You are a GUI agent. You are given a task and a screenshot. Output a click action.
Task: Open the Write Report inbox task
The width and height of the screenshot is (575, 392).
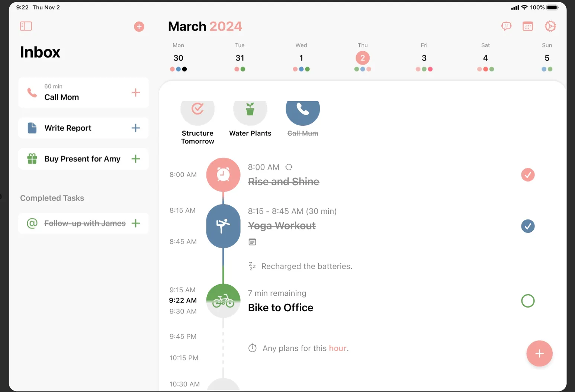(83, 128)
